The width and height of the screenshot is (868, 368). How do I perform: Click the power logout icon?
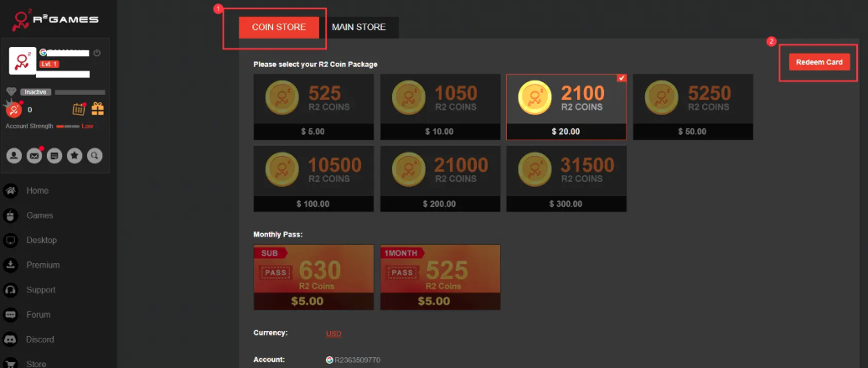(97, 53)
